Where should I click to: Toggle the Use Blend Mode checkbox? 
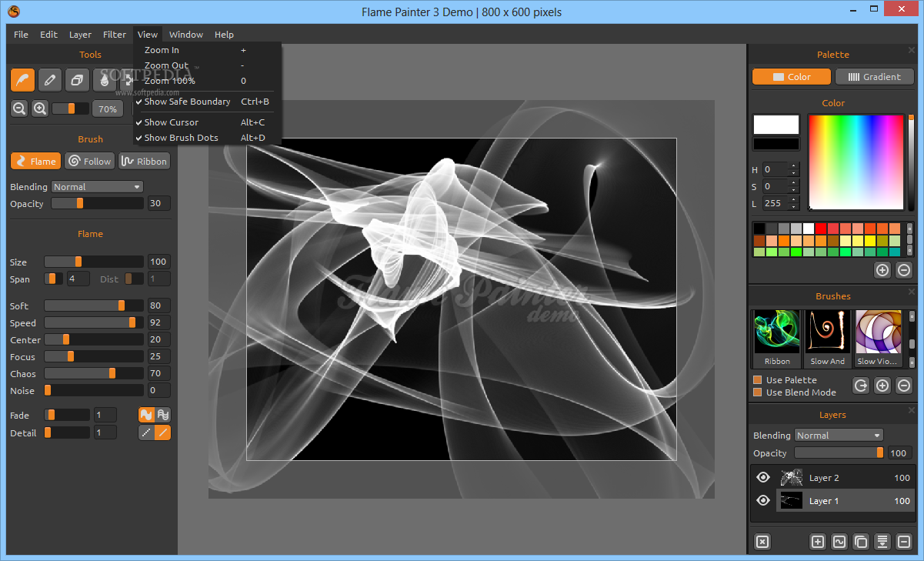(758, 392)
